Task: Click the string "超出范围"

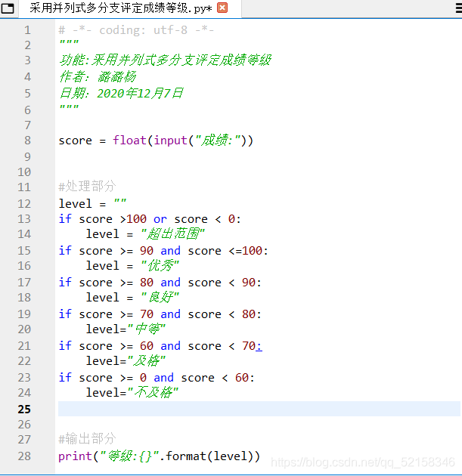Action: coord(173,234)
